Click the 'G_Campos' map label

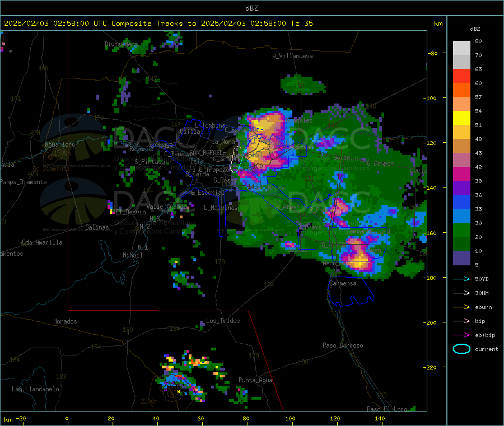tap(380, 163)
